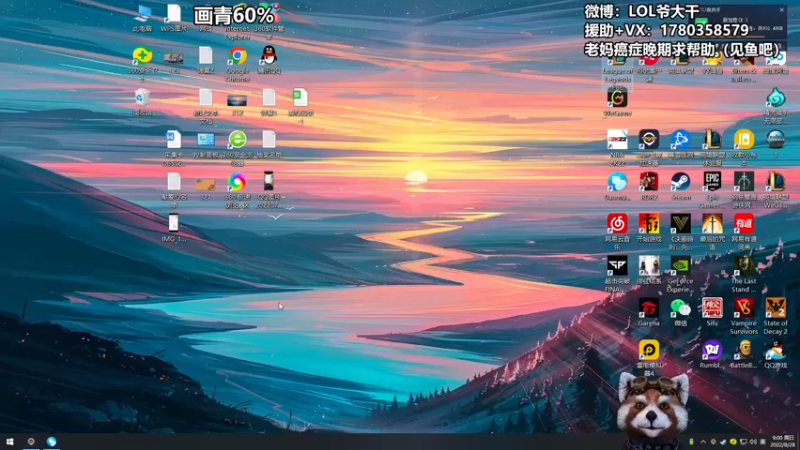This screenshot has height=450, width=800.
Task: Launch Vampire Survivors shortcut
Action: (x=744, y=308)
